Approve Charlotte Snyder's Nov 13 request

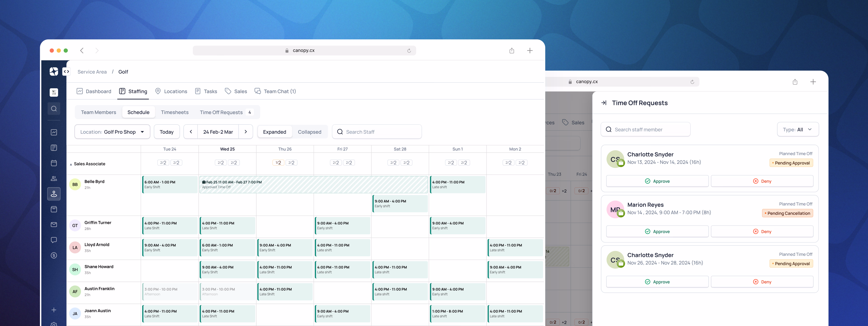tap(657, 181)
